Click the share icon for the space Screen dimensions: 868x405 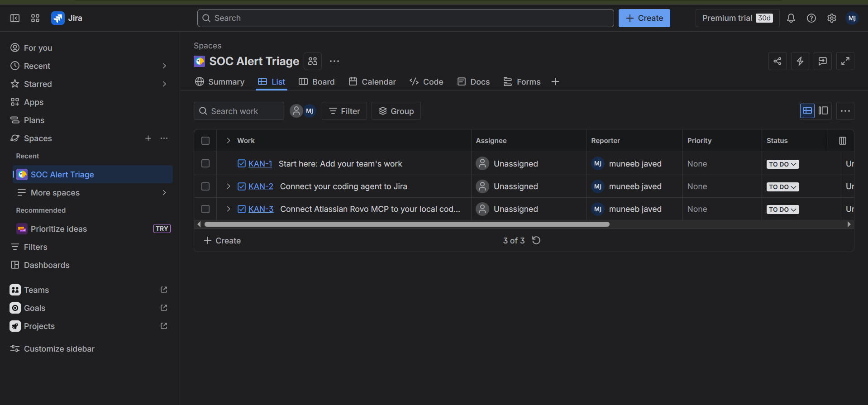[x=777, y=61]
